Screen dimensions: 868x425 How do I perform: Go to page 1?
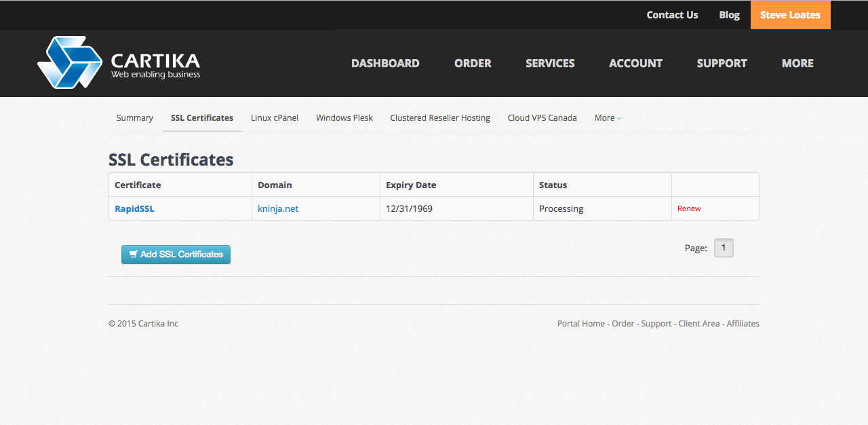pyautogui.click(x=724, y=248)
